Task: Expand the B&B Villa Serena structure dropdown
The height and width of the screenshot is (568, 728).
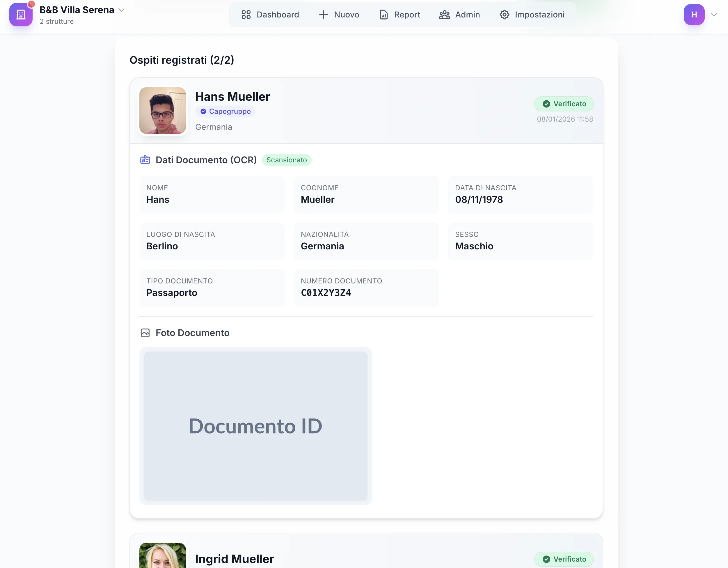Action: click(x=122, y=10)
